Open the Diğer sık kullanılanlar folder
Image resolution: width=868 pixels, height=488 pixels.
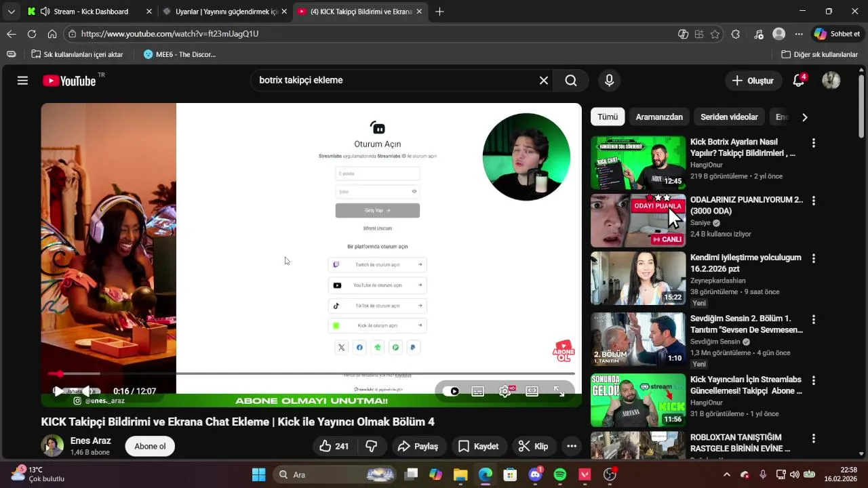(819, 54)
